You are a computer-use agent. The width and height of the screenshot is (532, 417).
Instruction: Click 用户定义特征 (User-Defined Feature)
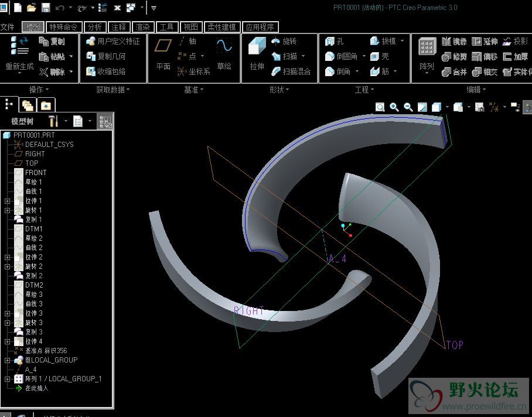112,42
